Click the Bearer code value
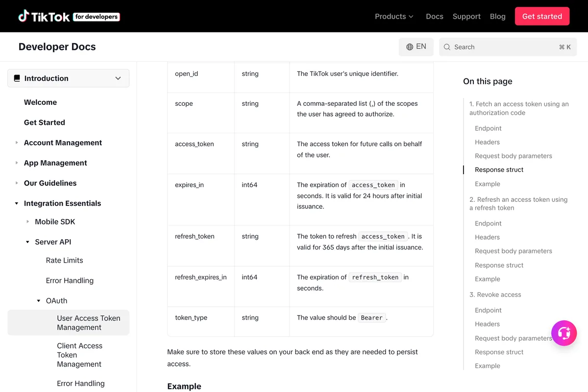This screenshot has height=392, width=588. click(371, 318)
